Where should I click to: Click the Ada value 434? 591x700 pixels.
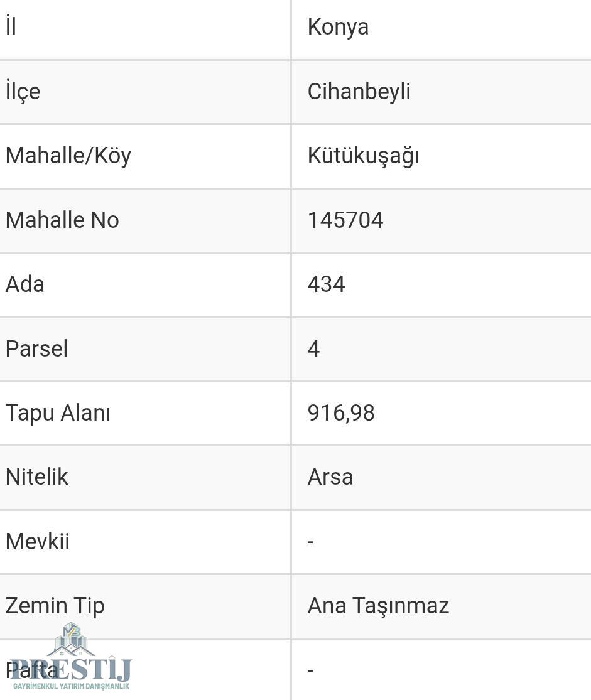coord(326,284)
